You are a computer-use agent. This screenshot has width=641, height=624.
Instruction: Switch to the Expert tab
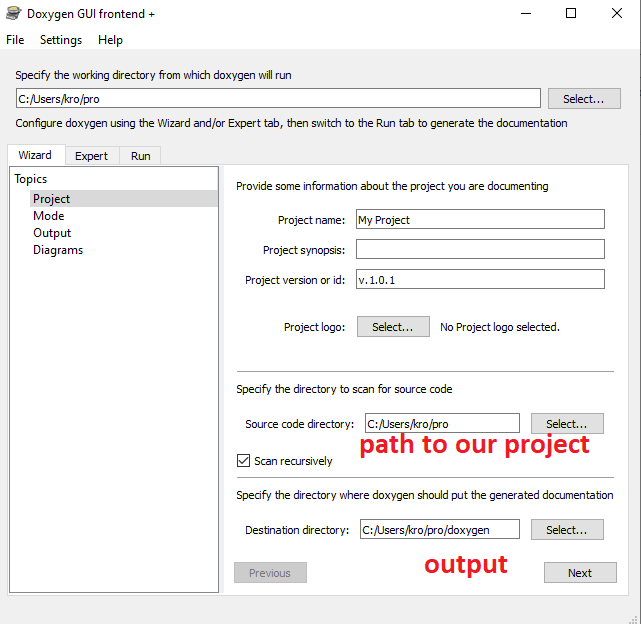pyautogui.click(x=92, y=156)
